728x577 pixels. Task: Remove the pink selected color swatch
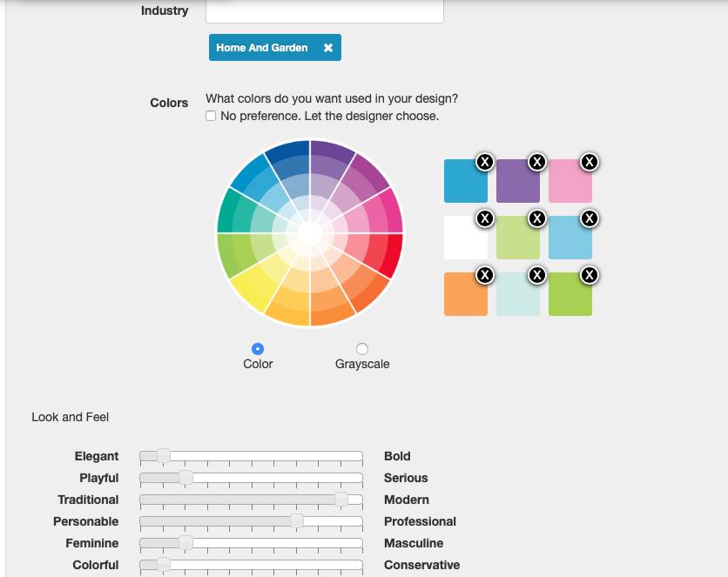point(590,162)
